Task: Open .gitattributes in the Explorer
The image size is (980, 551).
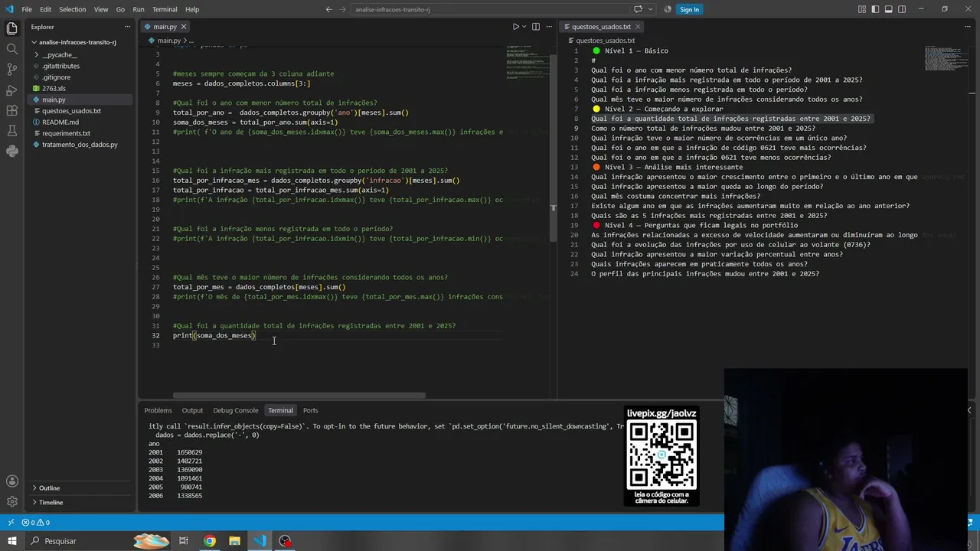Action: point(60,66)
